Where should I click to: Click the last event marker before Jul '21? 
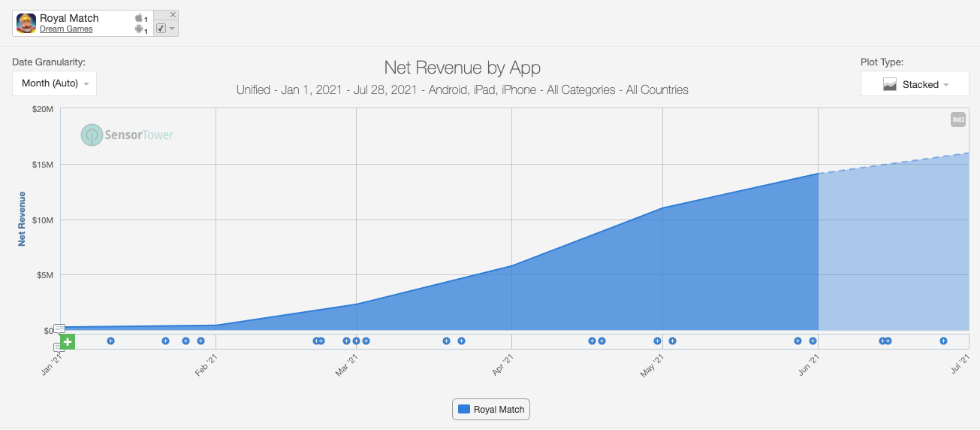click(943, 341)
